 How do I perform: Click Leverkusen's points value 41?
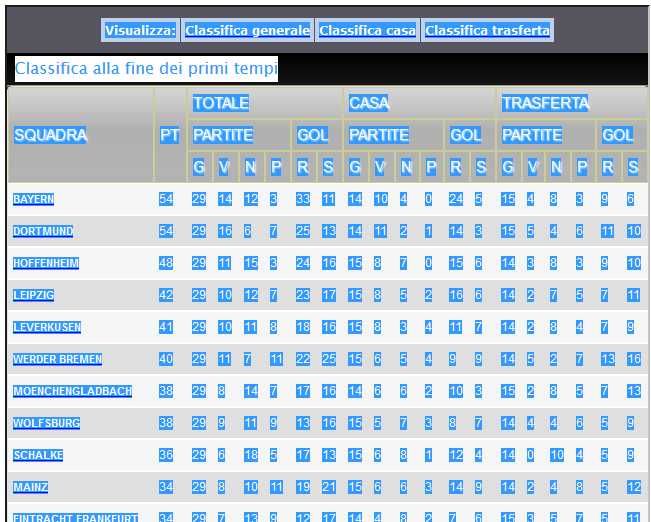point(166,327)
